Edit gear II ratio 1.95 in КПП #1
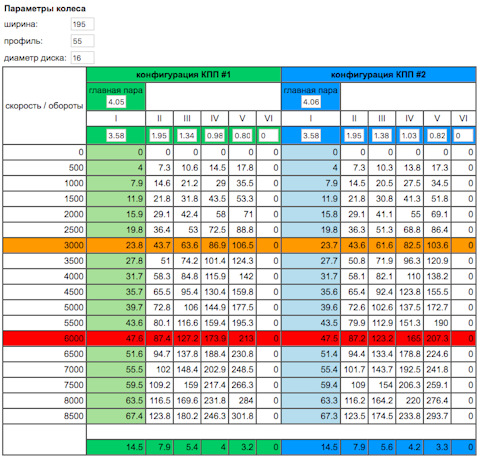 click(159, 136)
